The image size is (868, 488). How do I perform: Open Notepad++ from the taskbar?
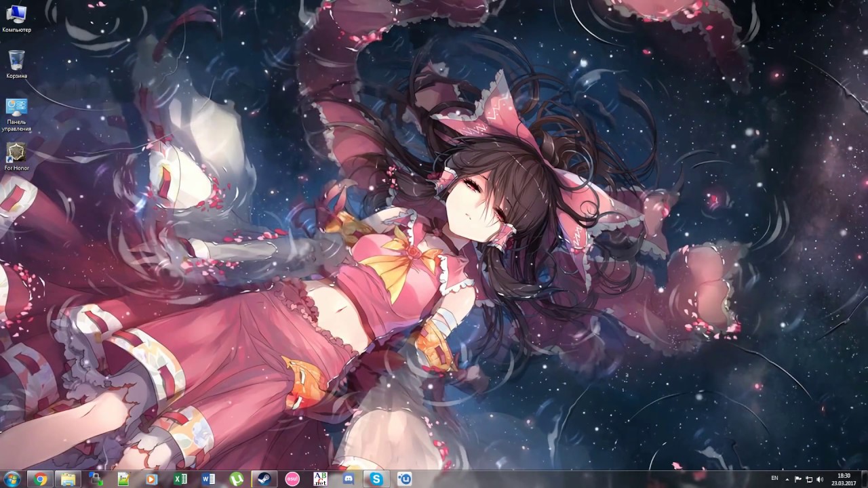tap(124, 479)
